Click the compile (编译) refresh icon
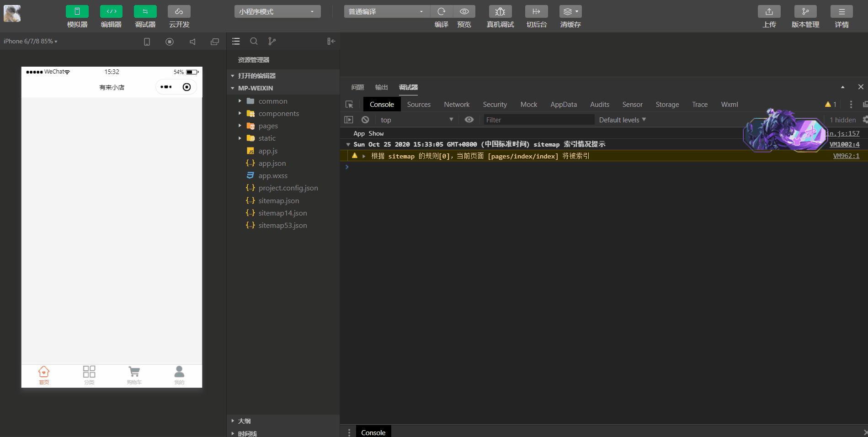The image size is (868, 437). coord(441,11)
